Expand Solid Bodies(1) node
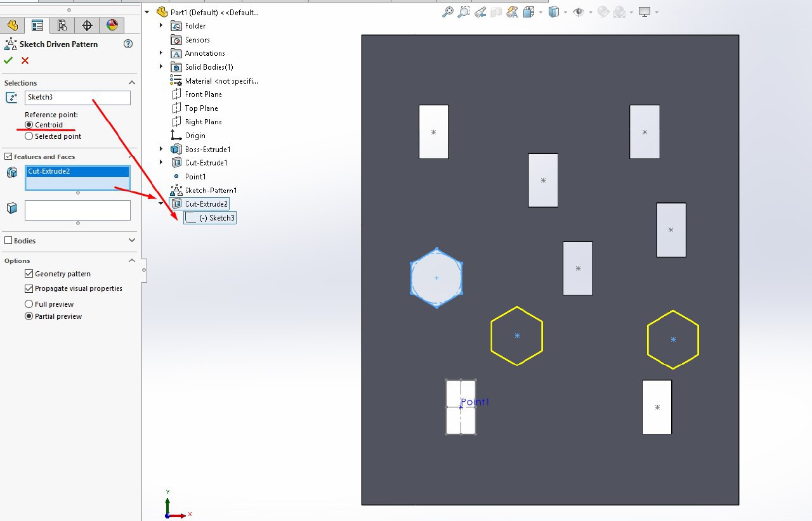812x521 pixels. coord(161,67)
